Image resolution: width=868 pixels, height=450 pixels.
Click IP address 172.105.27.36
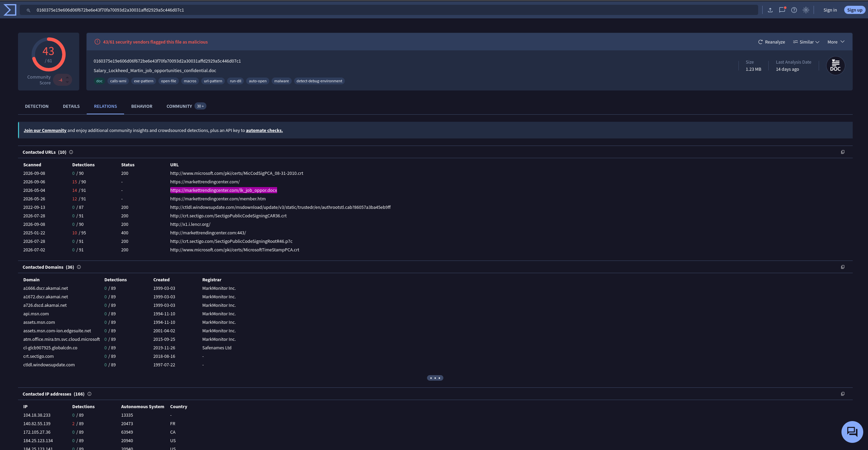37,432
